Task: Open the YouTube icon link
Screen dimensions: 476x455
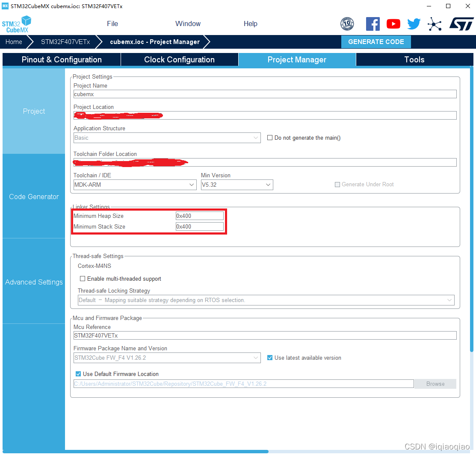Action: tap(393, 23)
